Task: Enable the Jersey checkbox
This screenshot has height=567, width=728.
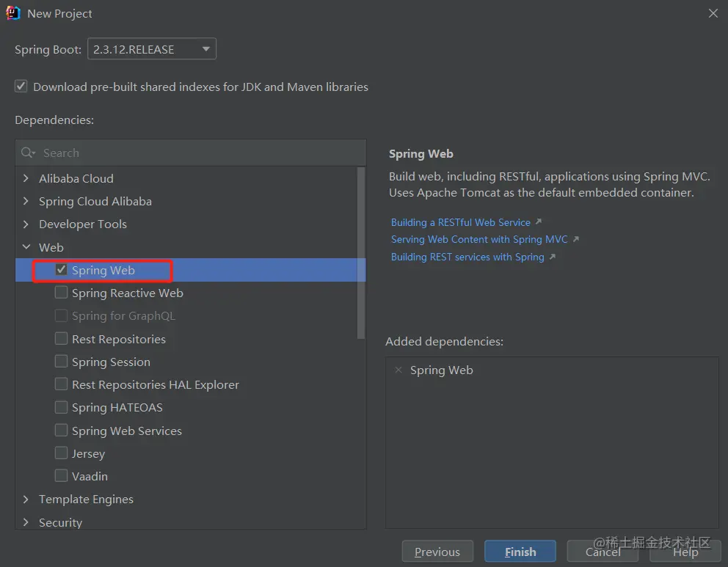Action: point(62,453)
